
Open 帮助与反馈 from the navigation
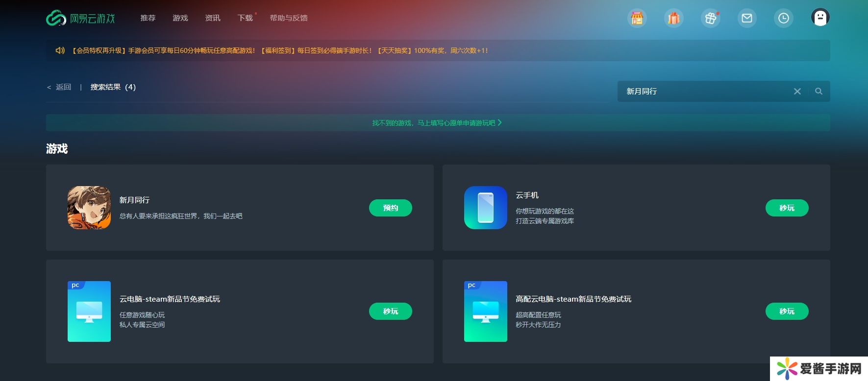(x=288, y=18)
